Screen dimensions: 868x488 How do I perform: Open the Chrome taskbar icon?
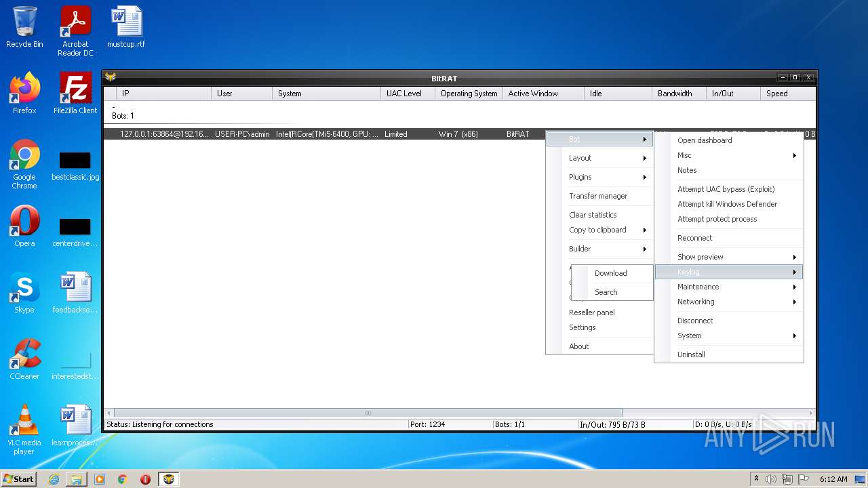[123, 479]
